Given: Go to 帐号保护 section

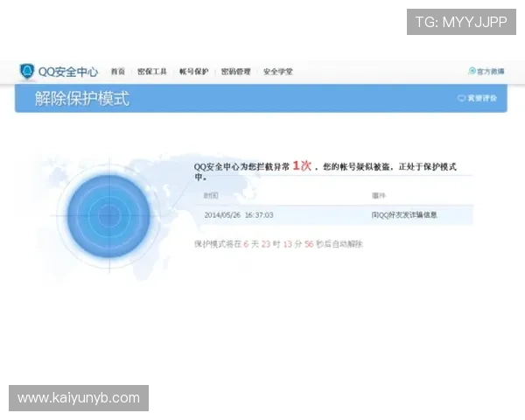Looking at the screenshot, I should point(194,72).
